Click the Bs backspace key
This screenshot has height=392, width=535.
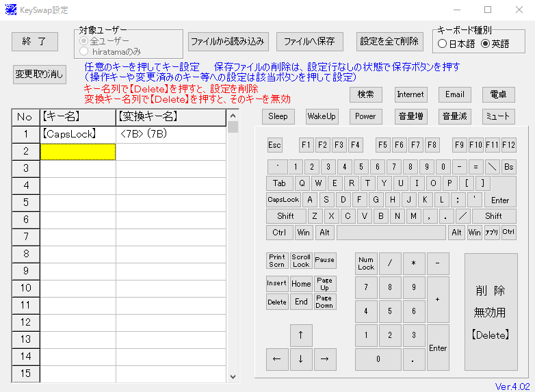pyautogui.click(x=509, y=167)
